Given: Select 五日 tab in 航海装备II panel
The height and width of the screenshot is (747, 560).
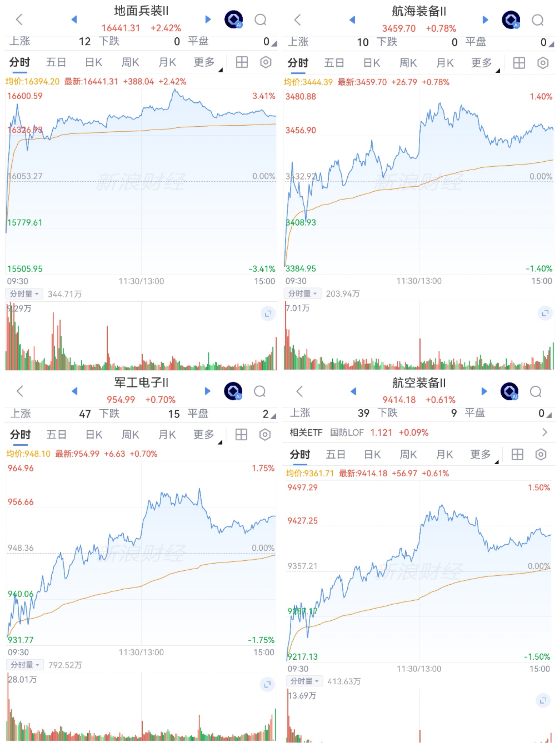Looking at the screenshot, I should coord(334,63).
